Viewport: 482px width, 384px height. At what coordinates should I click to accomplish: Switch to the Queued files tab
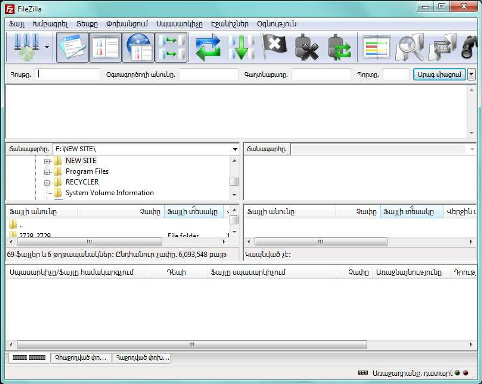pos(29,358)
